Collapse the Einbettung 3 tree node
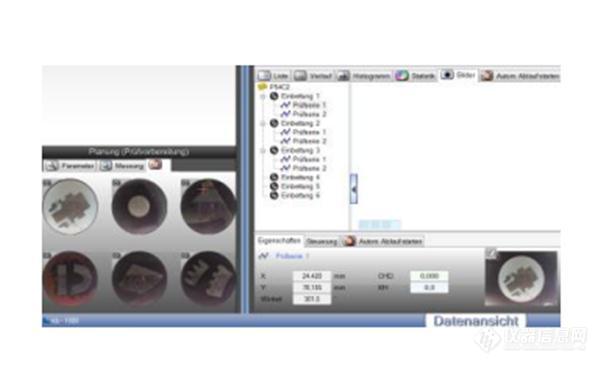The height and width of the screenshot is (365, 600). [x=262, y=151]
